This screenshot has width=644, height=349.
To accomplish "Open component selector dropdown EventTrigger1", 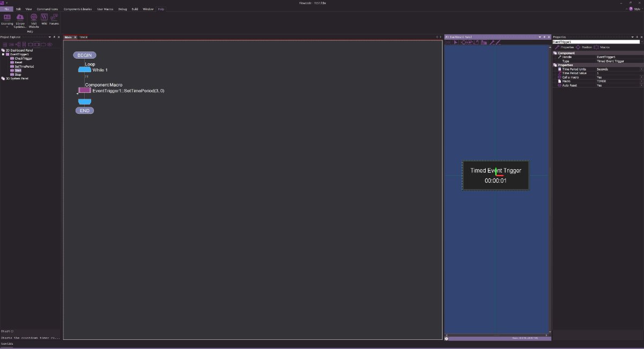I will [641, 41].
